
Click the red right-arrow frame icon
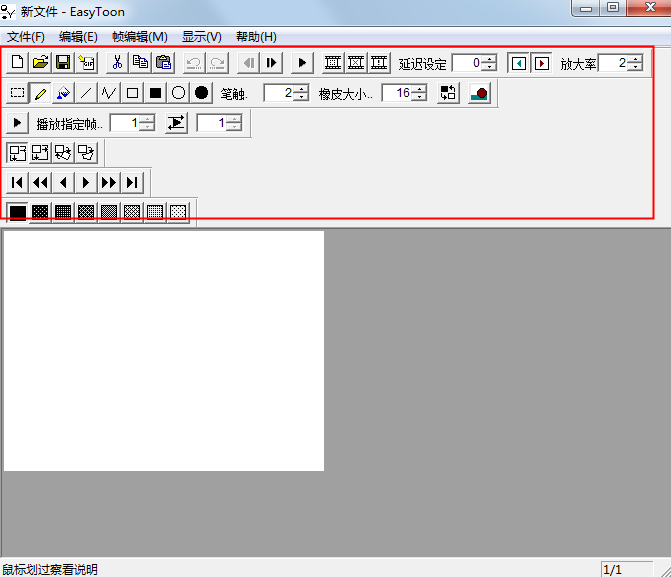[x=541, y=63]
